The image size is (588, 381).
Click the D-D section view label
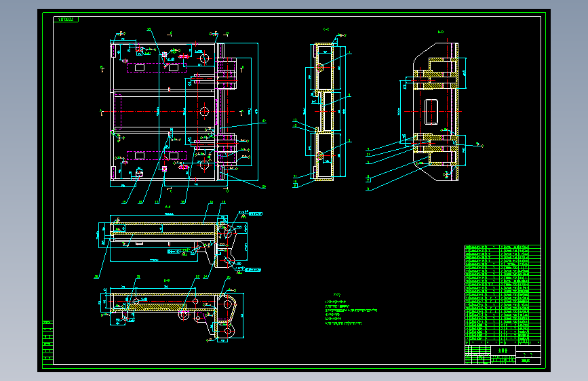pos(441,33)
